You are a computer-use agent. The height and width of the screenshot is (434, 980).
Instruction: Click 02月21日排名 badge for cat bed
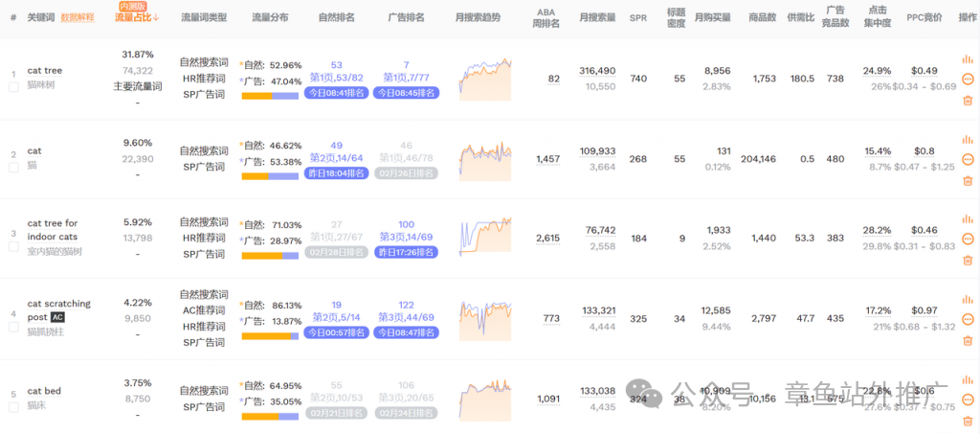click(336, 413)
